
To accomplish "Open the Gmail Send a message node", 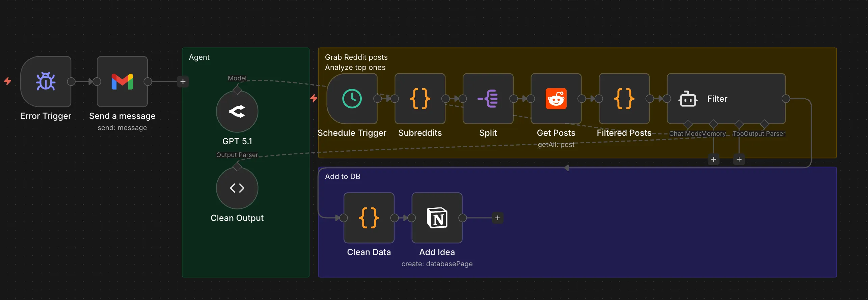I will coord(122,81).
